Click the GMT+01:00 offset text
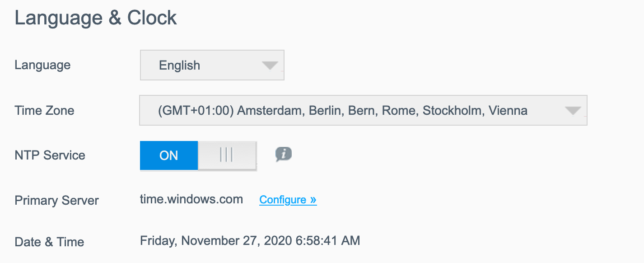 (196, 111)
